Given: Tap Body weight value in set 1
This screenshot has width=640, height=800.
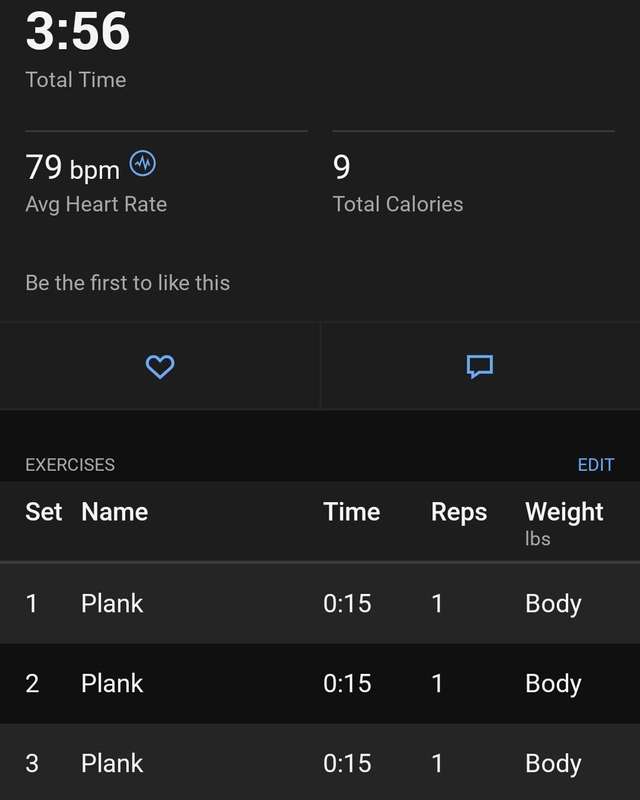Looking at the screenshot, I should pyautogui.click(x=553, y=605).
